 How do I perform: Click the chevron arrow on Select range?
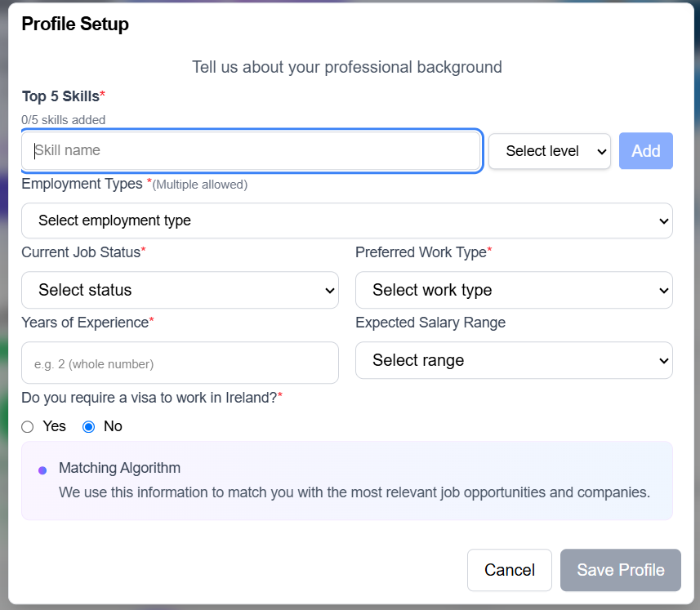pyautogui.click(x=663, y=360)
